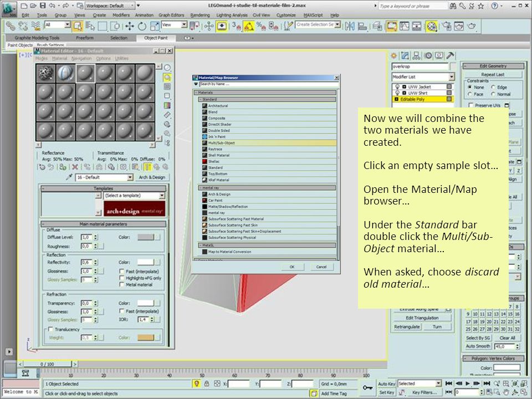The height and width of the screenshot is (399, 532).
Task: Select the Face constraints radio button
Action: coord(470,94)
